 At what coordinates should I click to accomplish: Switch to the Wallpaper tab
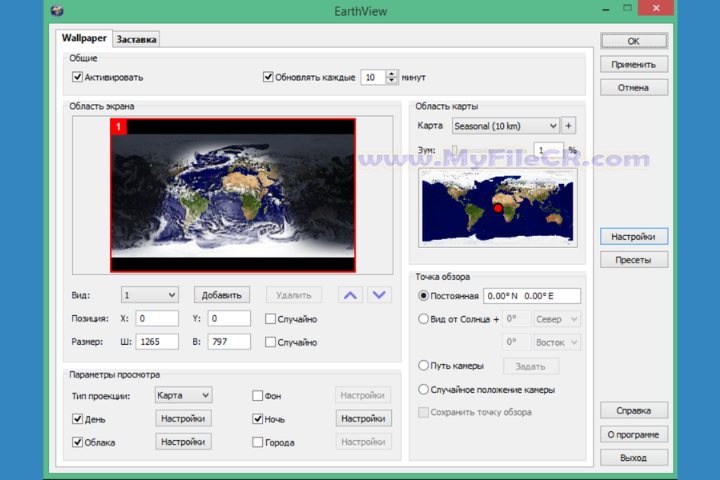click(84, 38)
